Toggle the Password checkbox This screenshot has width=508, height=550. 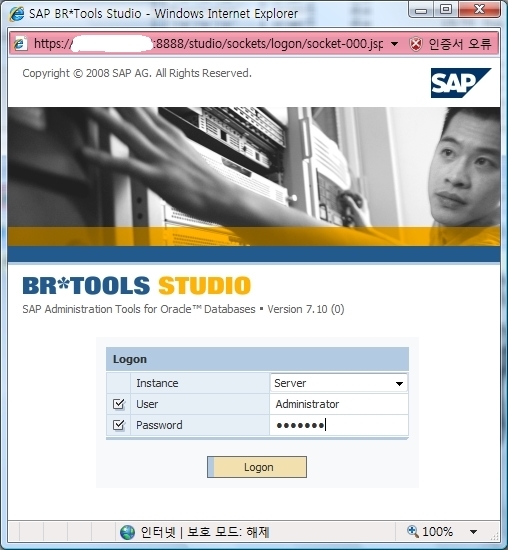(119, 425)
